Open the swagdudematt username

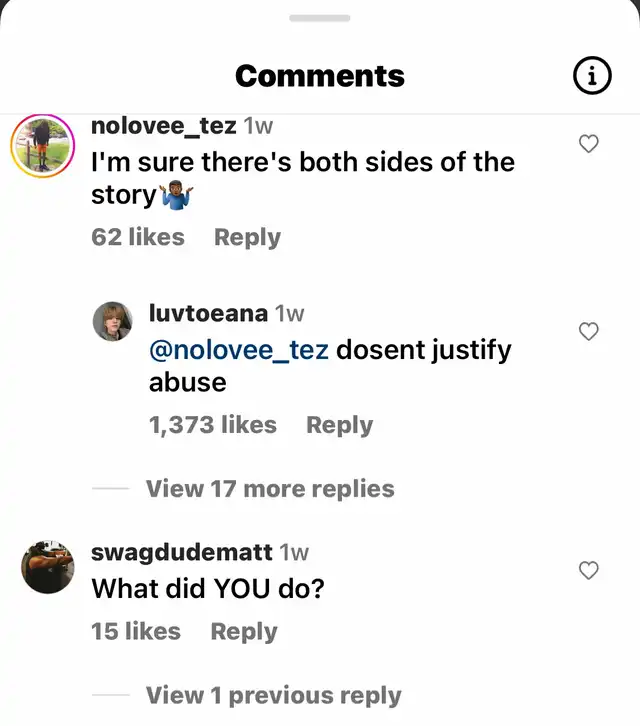(x=182, y=552)
